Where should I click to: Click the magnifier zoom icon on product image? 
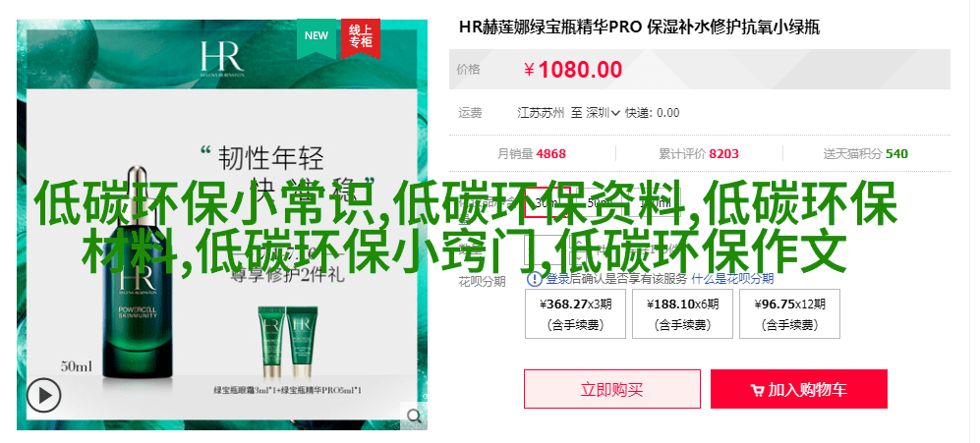[414, 416]
